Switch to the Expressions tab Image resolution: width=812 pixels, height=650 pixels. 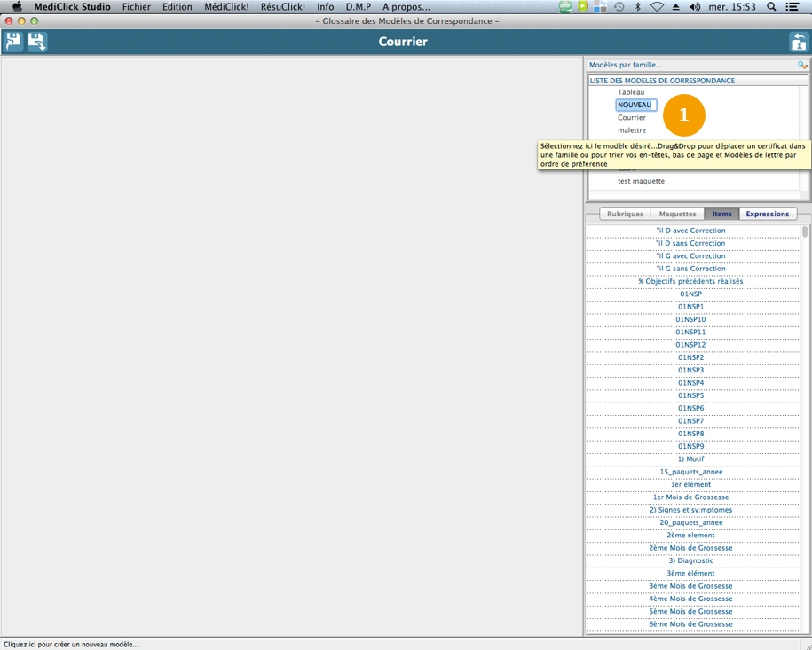coord(767,214)
